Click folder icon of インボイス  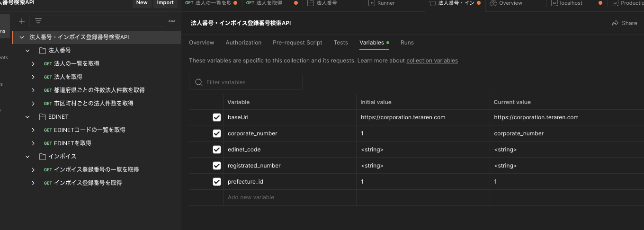click(x=43, y=156)
